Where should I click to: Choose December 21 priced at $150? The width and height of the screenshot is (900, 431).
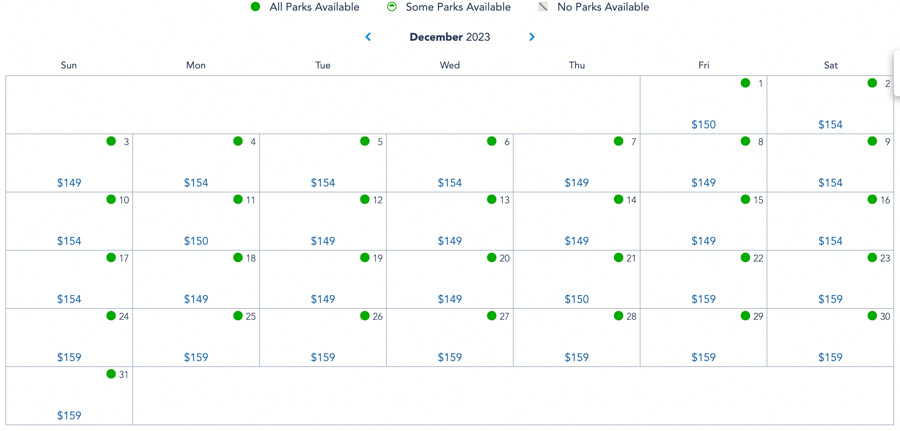(577, 299)
